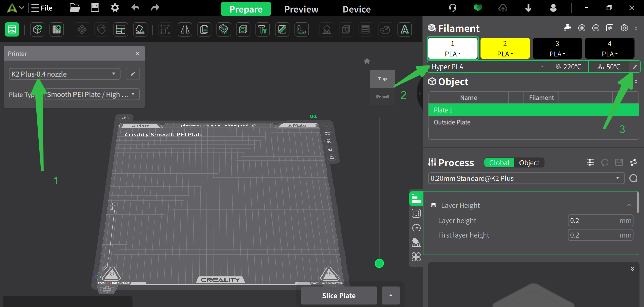The width and height of the screenshot is (644, 307).
Task: Edit Hyper PLA preset with pencil icon
Action: click(635, 67)
